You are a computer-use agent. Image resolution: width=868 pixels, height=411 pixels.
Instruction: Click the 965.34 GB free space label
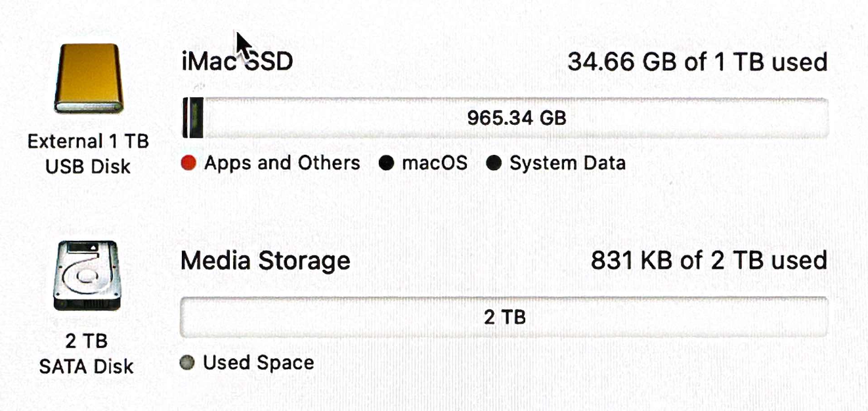516,118
